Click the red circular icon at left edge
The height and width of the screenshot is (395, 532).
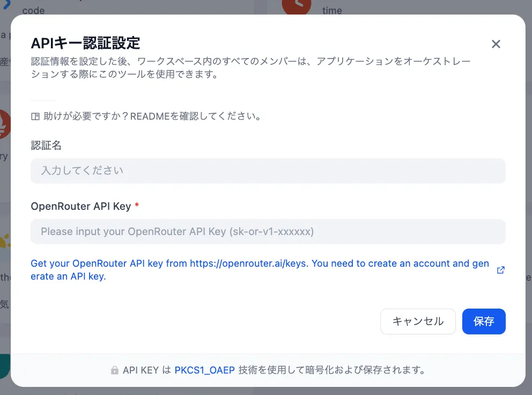pyautogui.click(x=4, y=125)
